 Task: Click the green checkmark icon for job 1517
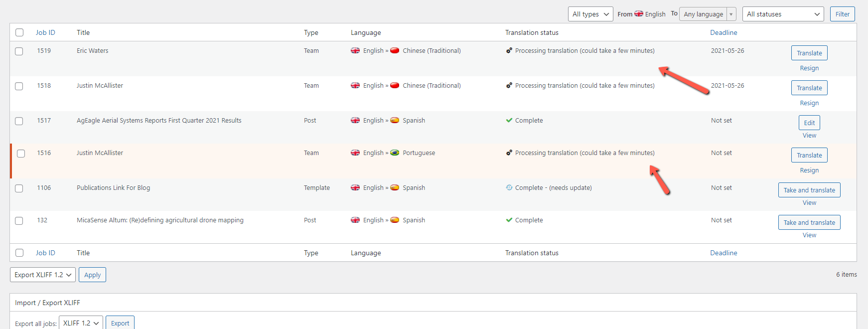pos(509,121)
